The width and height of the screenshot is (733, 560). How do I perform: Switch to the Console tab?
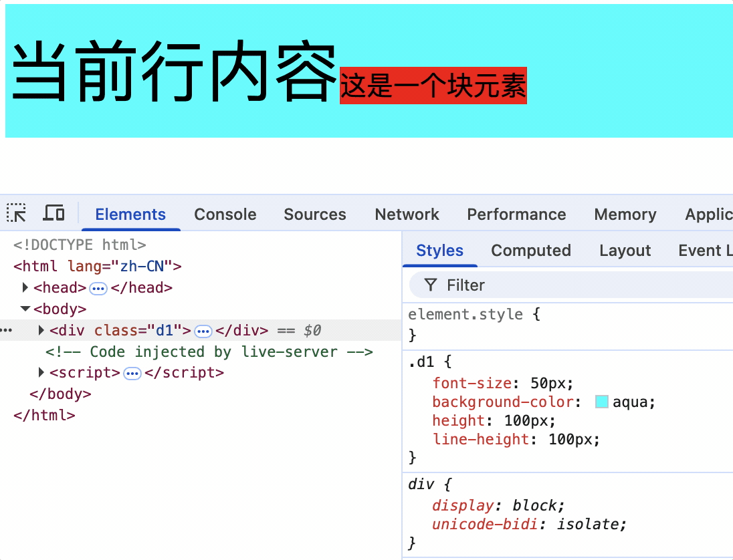coord(225,215)
